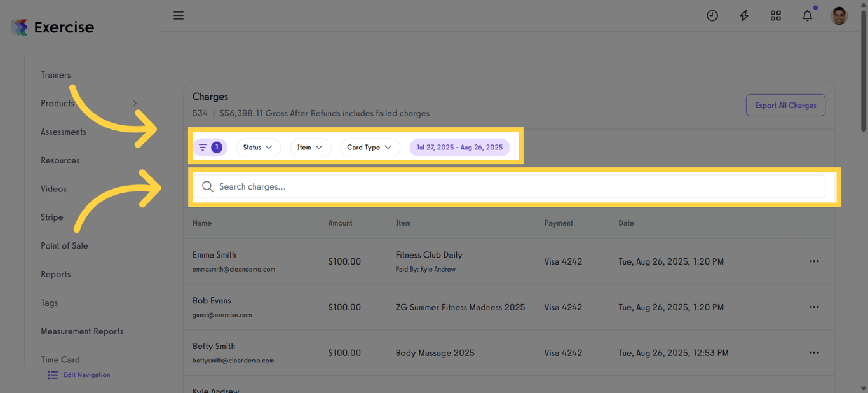Screen dimensions: 868x393
Task: Open the options menu for Emma Smith's charge
Action: (814, 261)
